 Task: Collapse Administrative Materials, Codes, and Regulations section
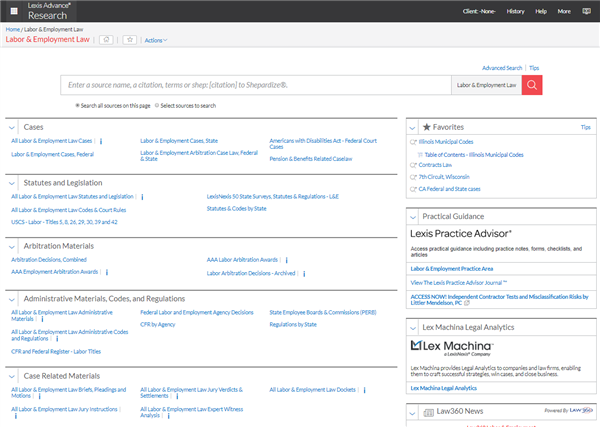[12, 300]
